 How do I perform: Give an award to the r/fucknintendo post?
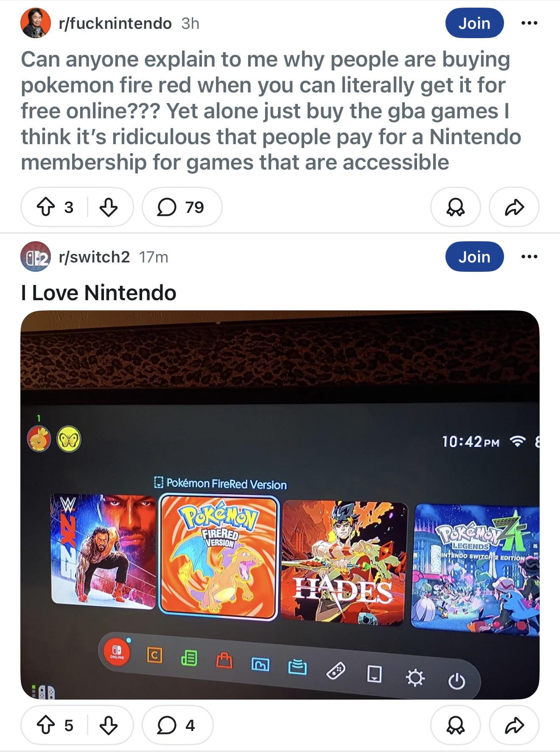tap(456, 207)
